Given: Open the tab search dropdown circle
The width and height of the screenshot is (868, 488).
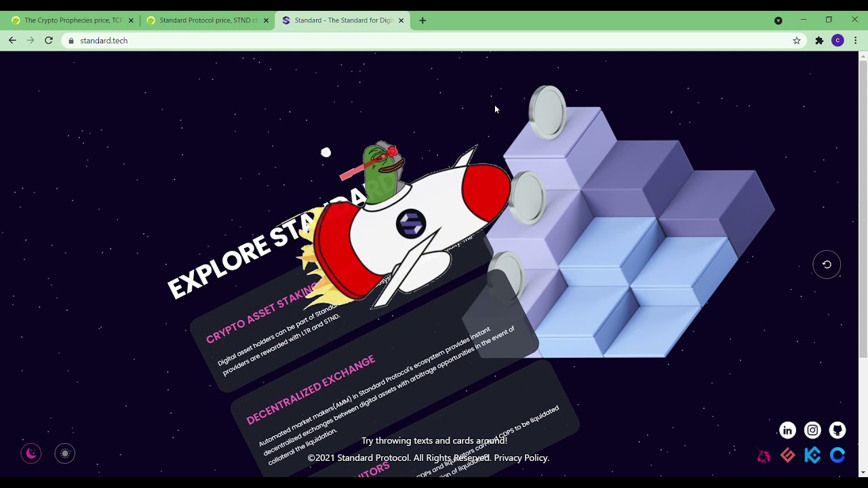Looking at the screenshot, I should 778,20.
